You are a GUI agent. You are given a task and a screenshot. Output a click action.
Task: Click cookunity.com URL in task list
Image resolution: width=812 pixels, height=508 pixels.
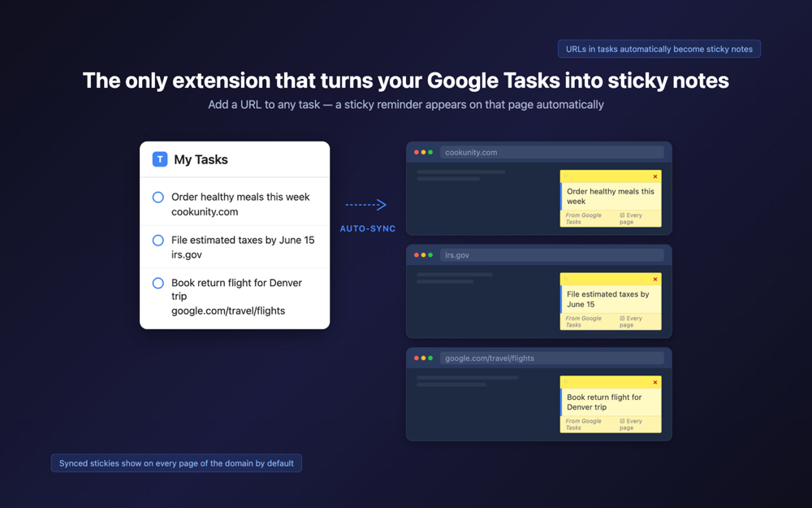[205, 212]
